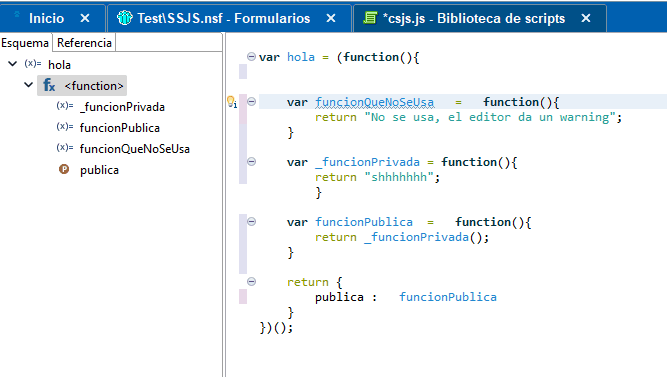The width and height of the screenshot is (667, 377).
Task: Click the property P icon beside publica
Action: [64, 169]
